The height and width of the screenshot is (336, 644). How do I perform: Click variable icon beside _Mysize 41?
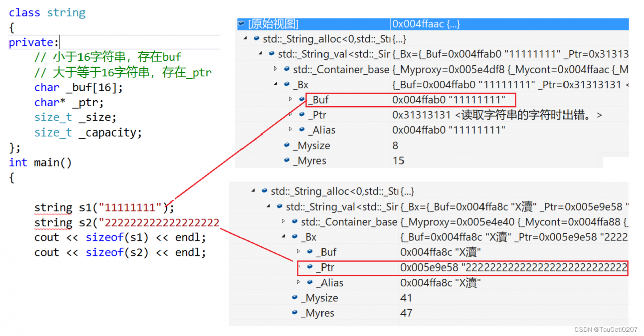(x=295, y=298)
